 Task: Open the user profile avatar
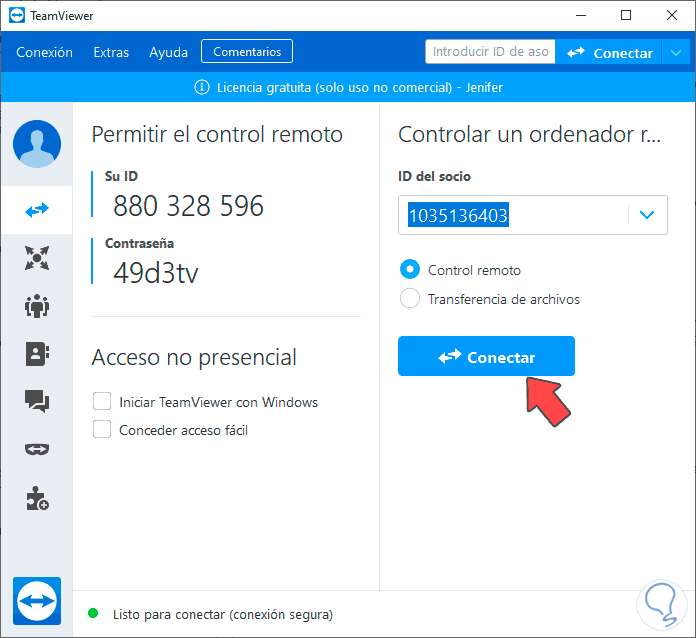click(x=37, y=144)
